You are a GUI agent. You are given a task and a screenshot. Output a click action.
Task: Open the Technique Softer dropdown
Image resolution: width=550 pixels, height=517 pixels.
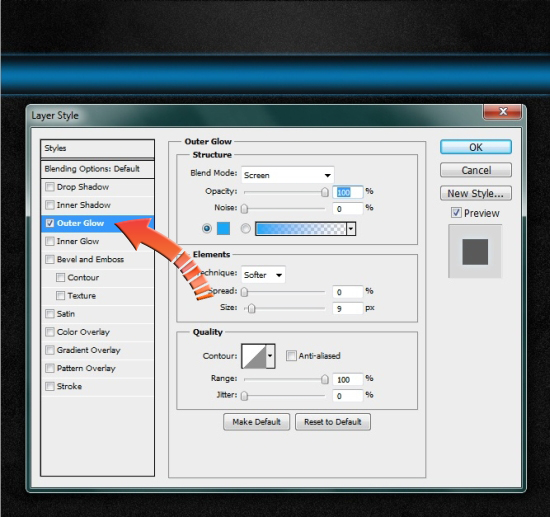pyautogui.click(x=263, y=275)
